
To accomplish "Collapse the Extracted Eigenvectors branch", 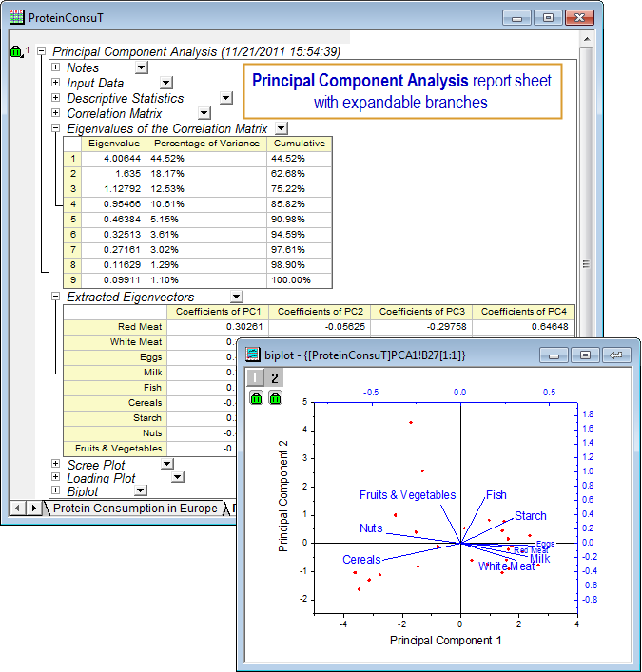I will 55,298.
